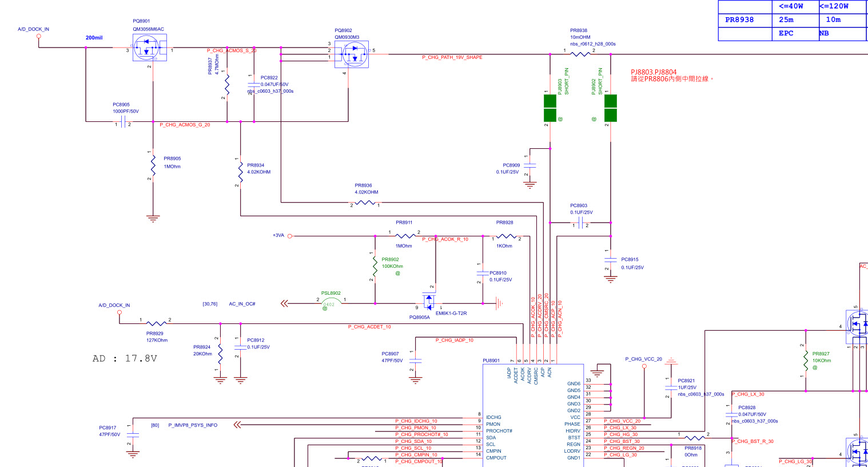
Task: Click the PC8915 capacitor symbol
Action: point(611,260)
